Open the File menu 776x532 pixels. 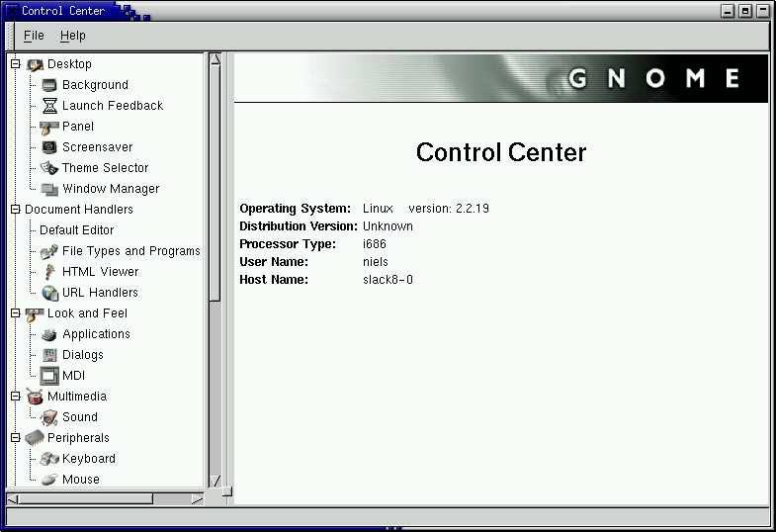[34, 36]
